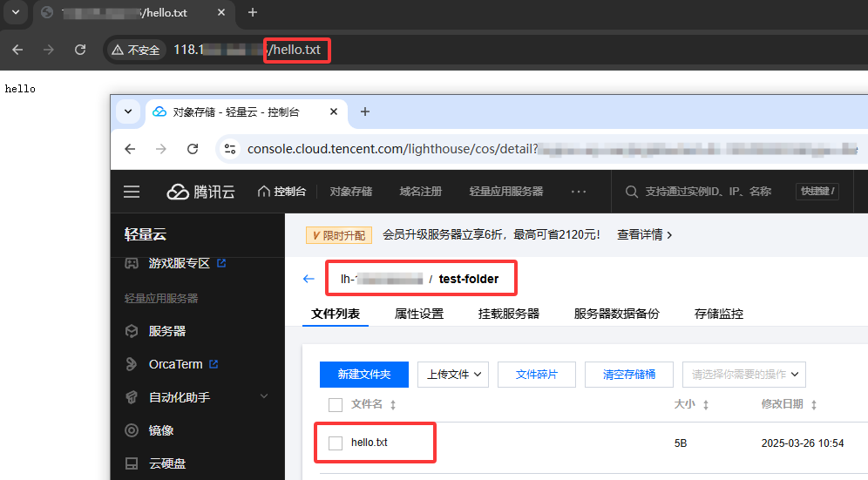Click the 轻量云 sidebar heading
Viewport: 868px width, 480px height.
146,234
